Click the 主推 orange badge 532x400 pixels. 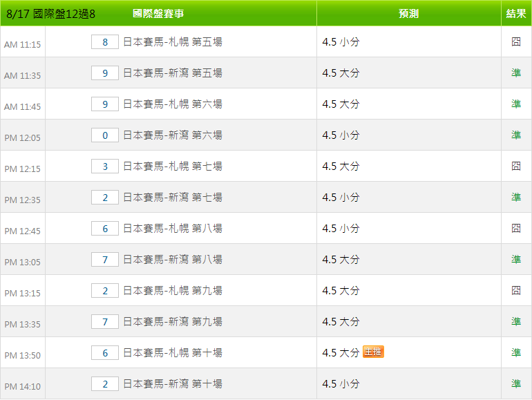click(373, 352)
